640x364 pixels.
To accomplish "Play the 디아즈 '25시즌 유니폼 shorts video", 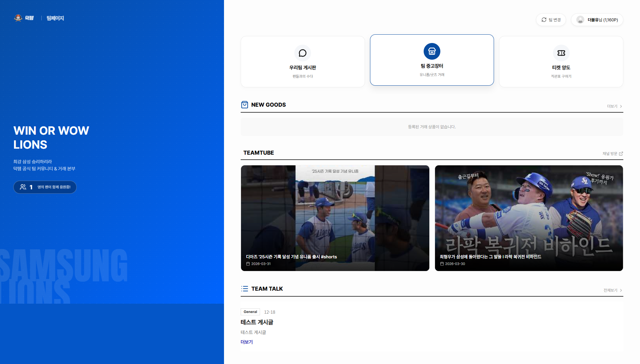I will point(335,218).
